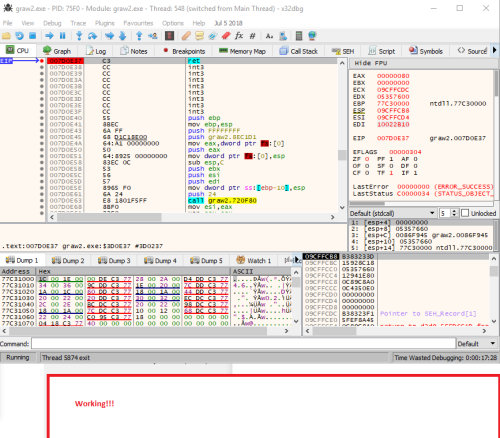Adjust the argument count spinner showing 5
The image size is (500, 438).
click(449, 213)
